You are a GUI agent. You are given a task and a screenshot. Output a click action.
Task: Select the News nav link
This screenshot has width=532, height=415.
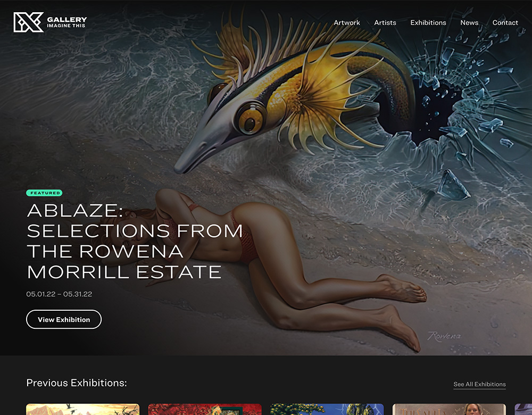pyautogui.click(x=469, y=23)
